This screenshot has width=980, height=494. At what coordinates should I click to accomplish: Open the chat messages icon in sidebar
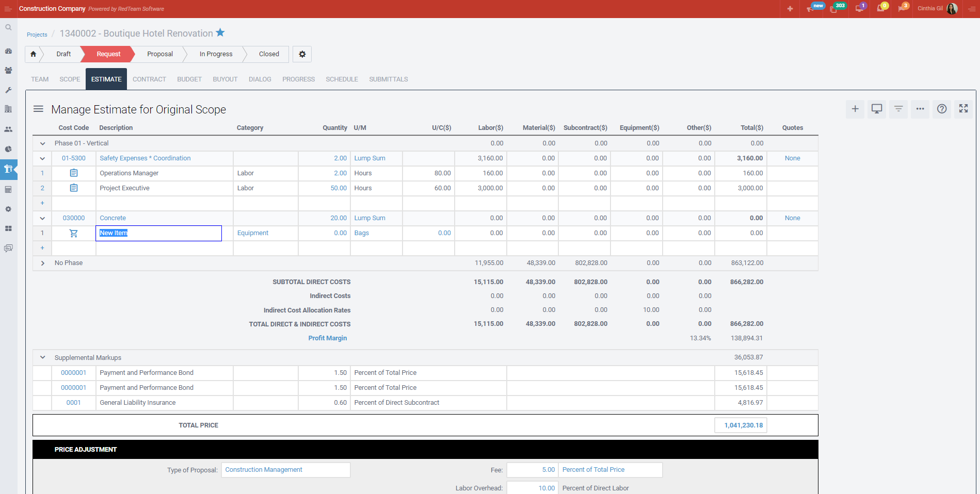tap(8, 249)
